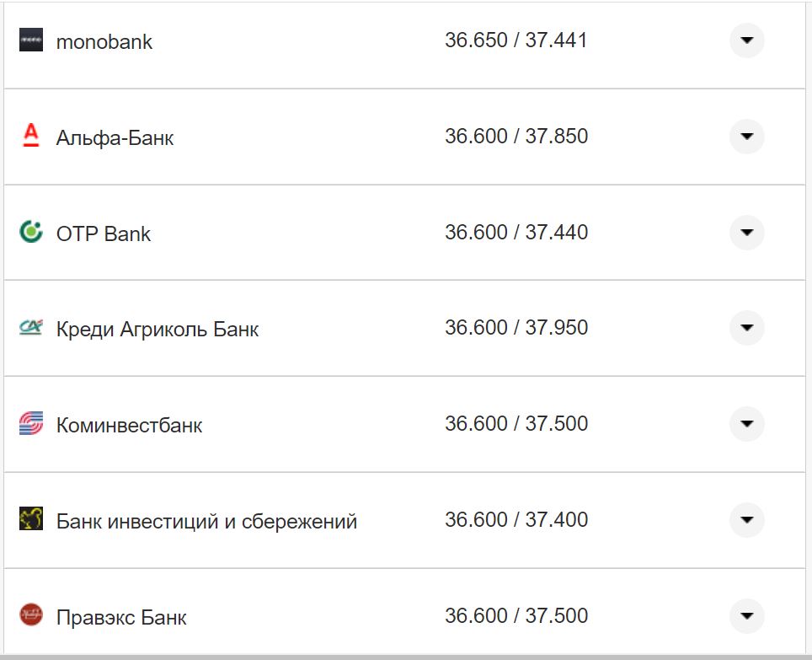Screen dimensions: 812x660
Task: Click the Банк инвестиций и сбережений logo
Action: coord(31,520)
